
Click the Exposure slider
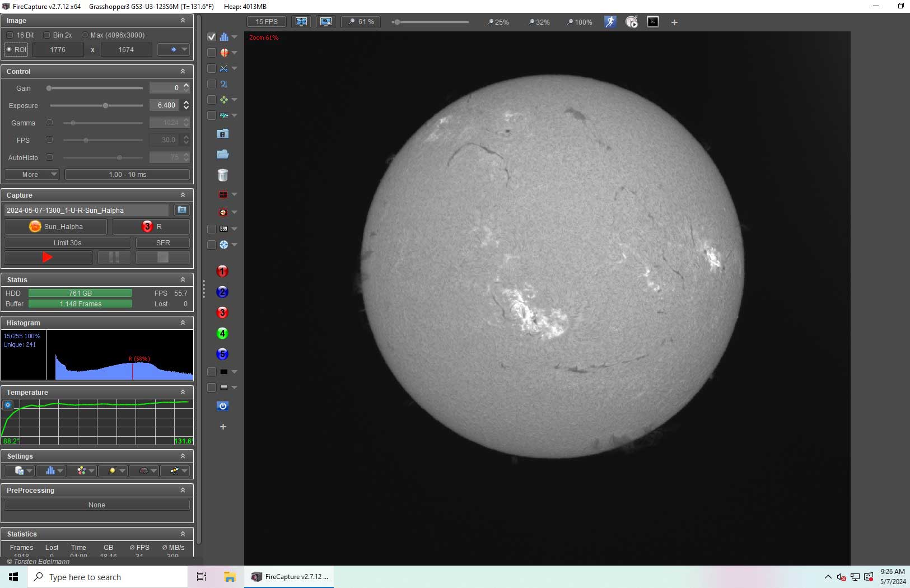(96, 105)
